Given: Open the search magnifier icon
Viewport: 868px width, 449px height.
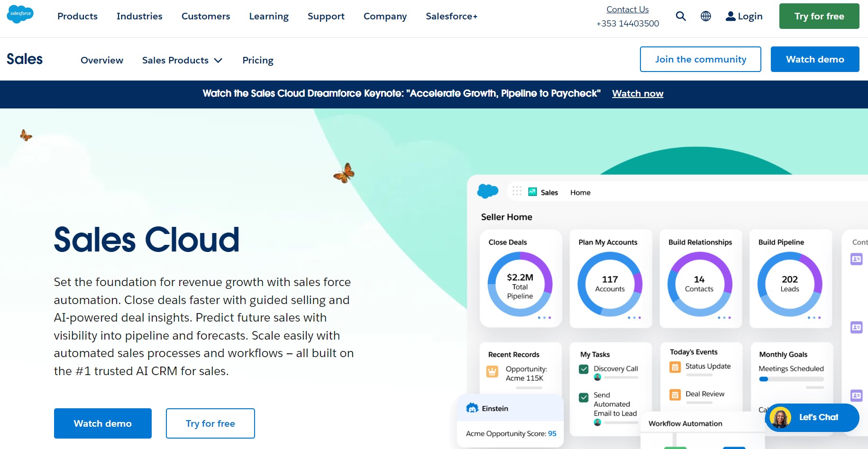Looking at the screenshot, I should [x=681, y=16].
